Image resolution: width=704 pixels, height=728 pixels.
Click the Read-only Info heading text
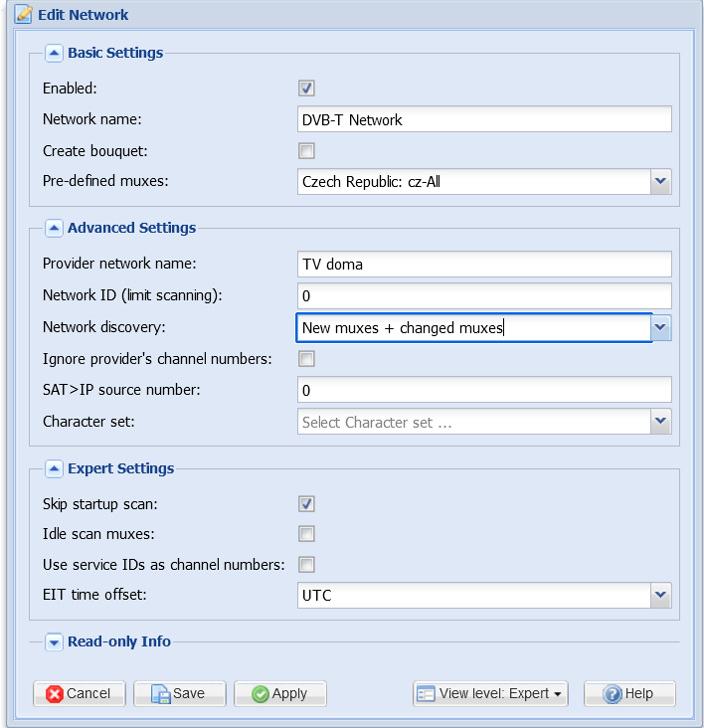(119, 641)
